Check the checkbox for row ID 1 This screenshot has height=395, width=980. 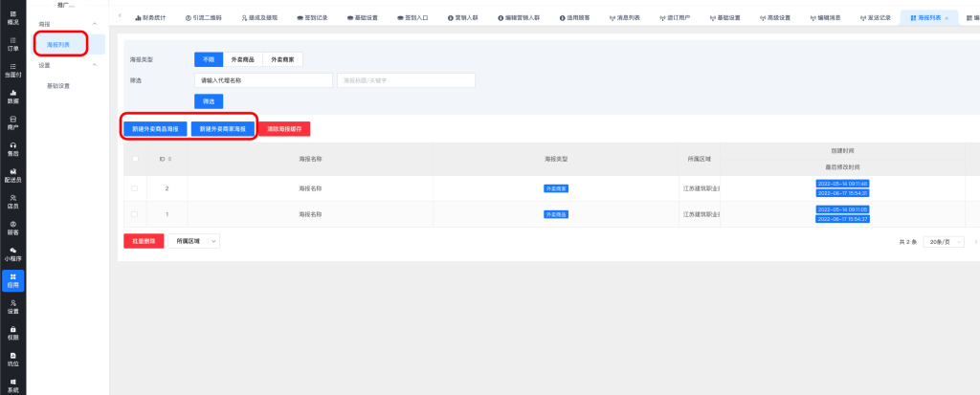[x=135, y=214]
